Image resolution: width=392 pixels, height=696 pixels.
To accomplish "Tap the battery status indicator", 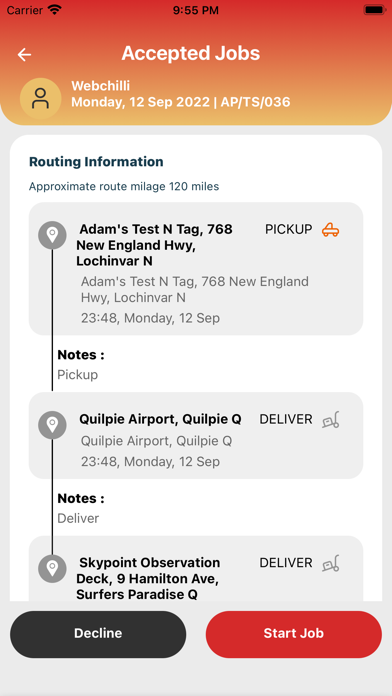I will (374, 10).
